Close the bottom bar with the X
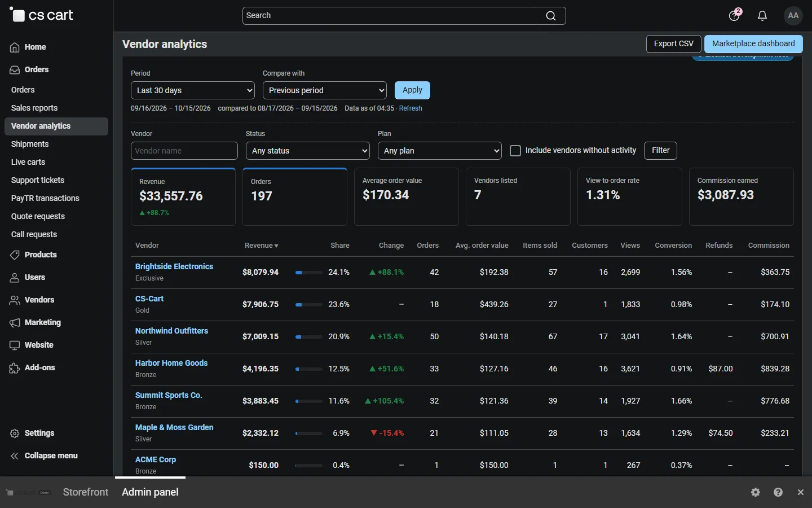The height and width of the screenshot is (508, 812). 801,492
